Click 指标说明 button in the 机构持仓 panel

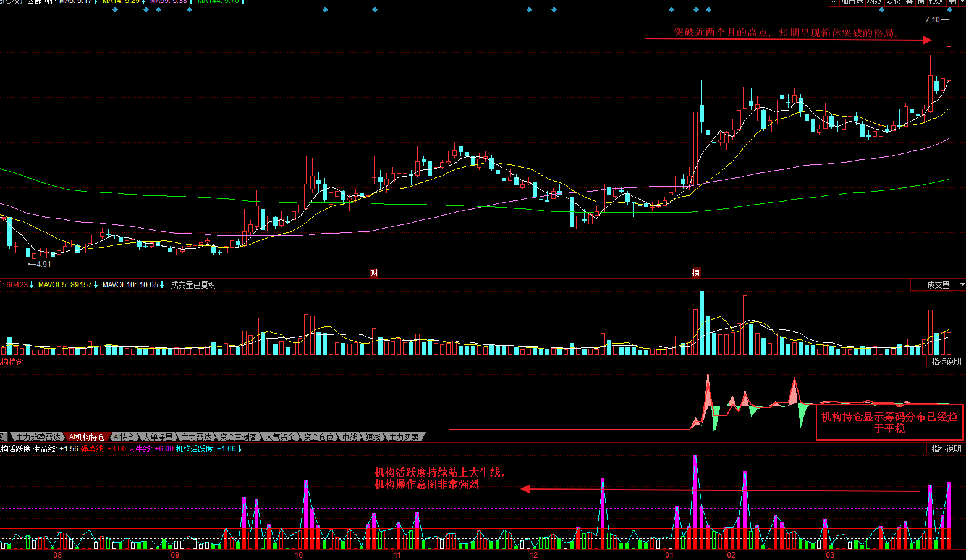coord(946,362)
